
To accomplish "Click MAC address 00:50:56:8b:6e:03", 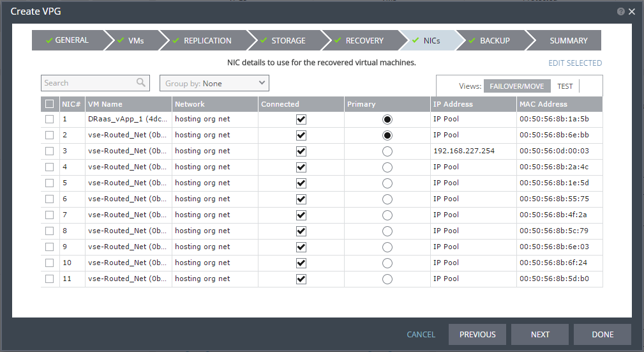I will point(554,247).
